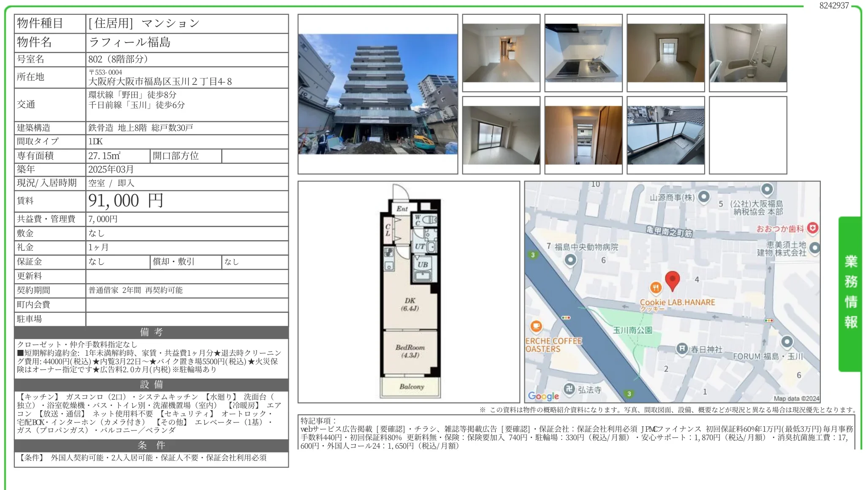Click the 弘法寺 temple marker icon

569,389
